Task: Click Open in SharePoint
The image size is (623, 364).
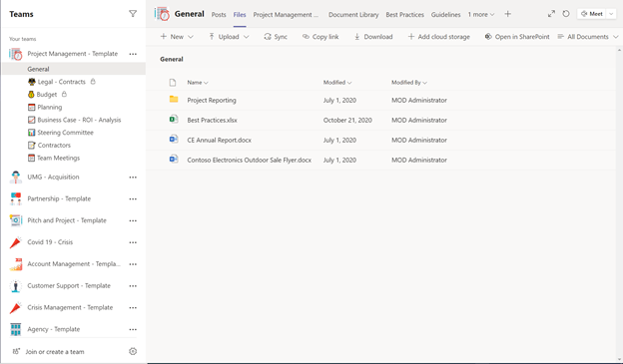Action: tap(517, 37)
